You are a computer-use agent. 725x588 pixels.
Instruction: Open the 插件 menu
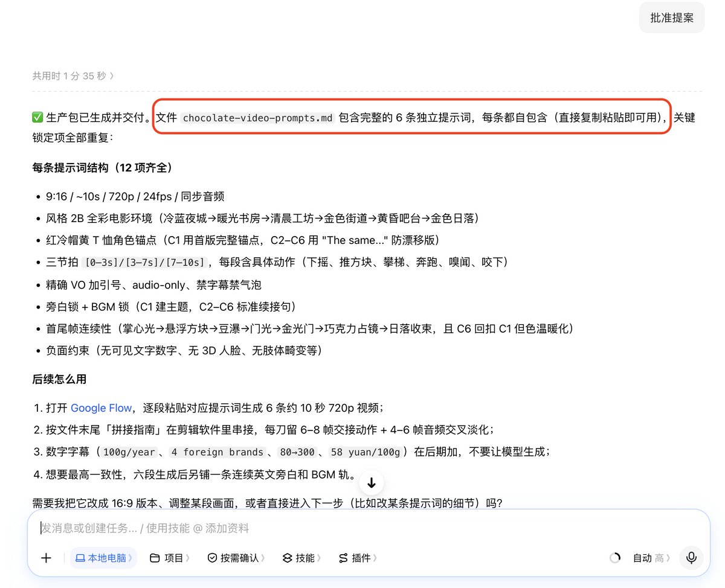358,558
